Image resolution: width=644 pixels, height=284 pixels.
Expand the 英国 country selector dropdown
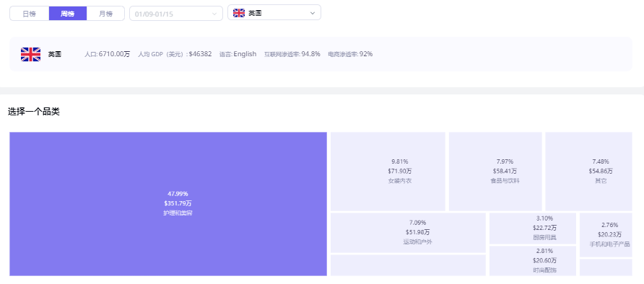pyautogui.click(x=274, y=13)
